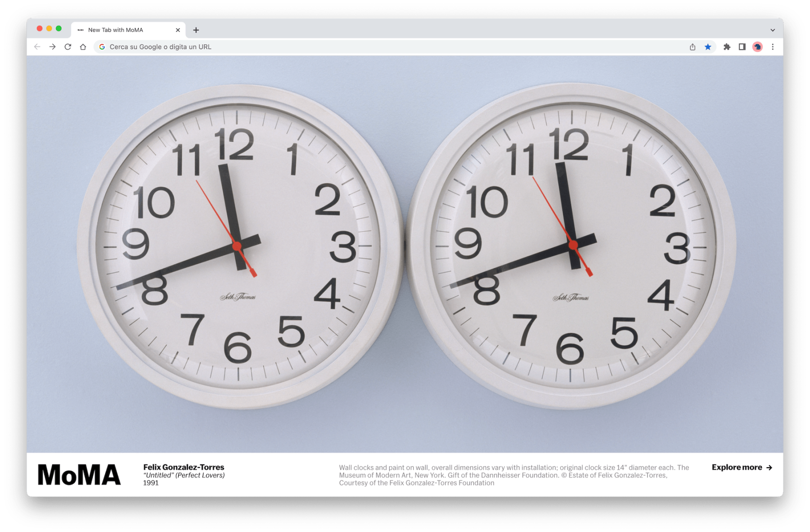Toggle the browser side panel
The height and width of the screenshot is (532, 810).
[x=742, y=47]
